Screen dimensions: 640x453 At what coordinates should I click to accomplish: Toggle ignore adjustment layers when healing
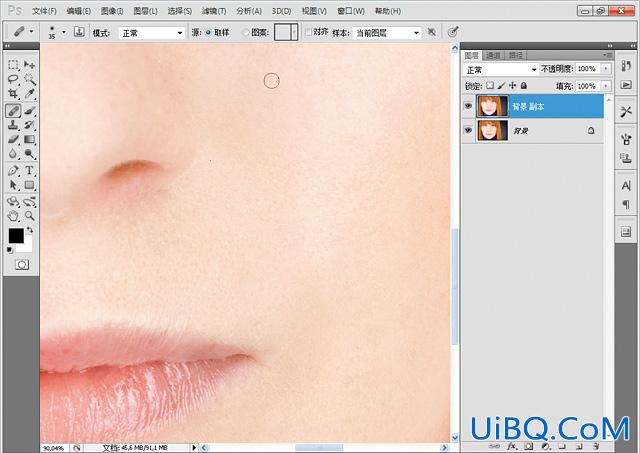(x=432, y=32)
